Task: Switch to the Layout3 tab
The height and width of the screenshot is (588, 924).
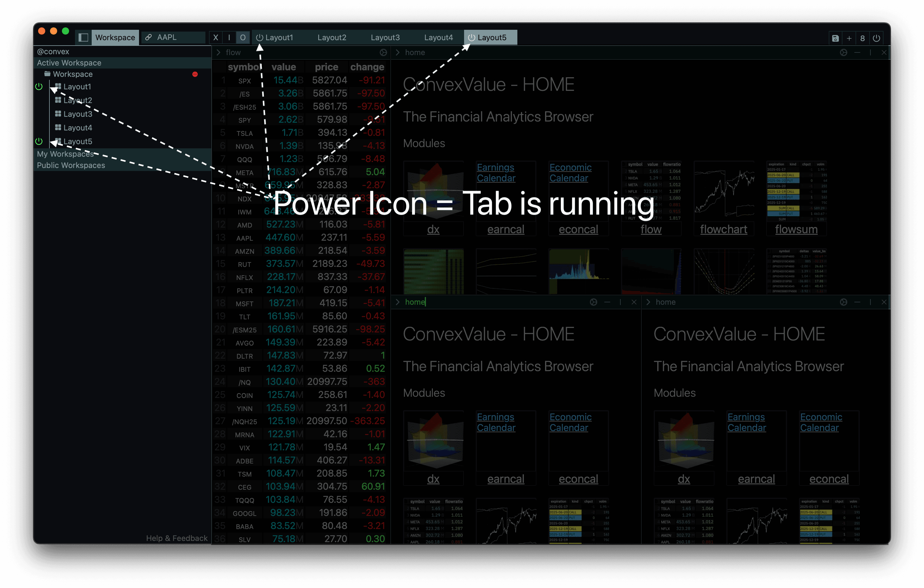Action: coord(385,37)
